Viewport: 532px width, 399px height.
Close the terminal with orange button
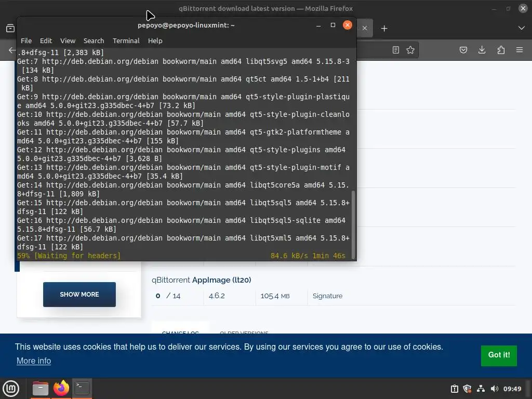point(348,25)
